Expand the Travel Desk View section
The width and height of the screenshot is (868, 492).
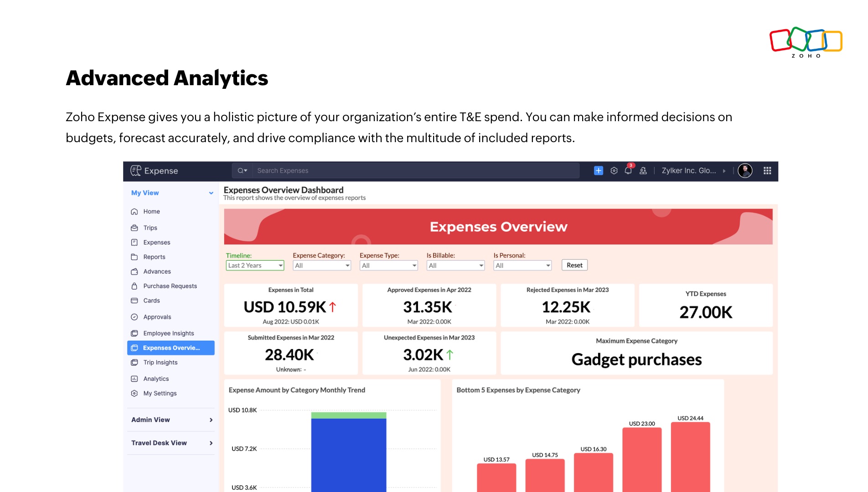170,442
